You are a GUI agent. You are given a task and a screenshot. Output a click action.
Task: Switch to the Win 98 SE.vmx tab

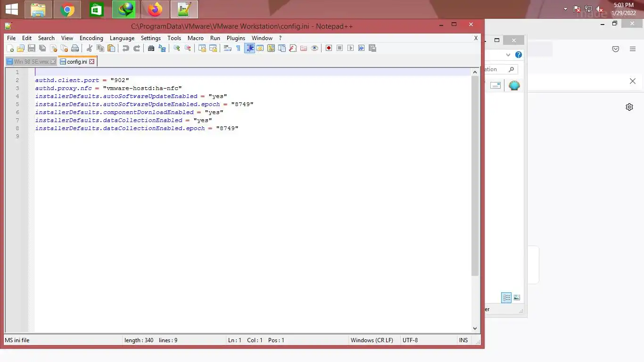point(31,62)
